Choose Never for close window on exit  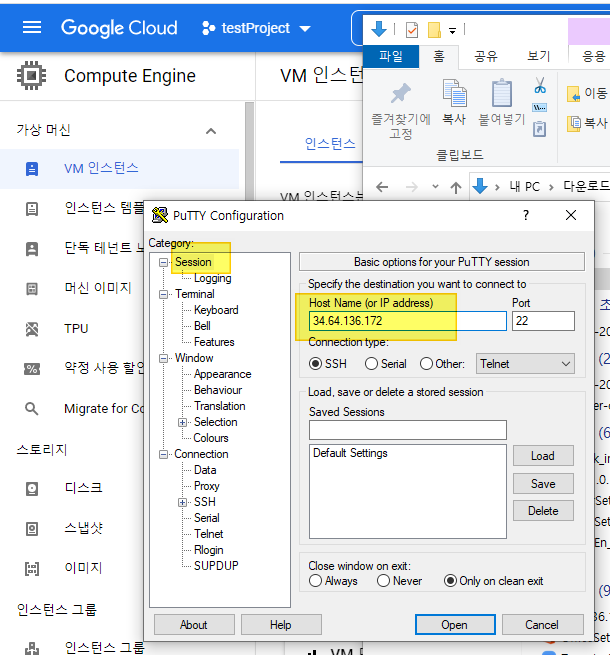[x=383, y=581]
